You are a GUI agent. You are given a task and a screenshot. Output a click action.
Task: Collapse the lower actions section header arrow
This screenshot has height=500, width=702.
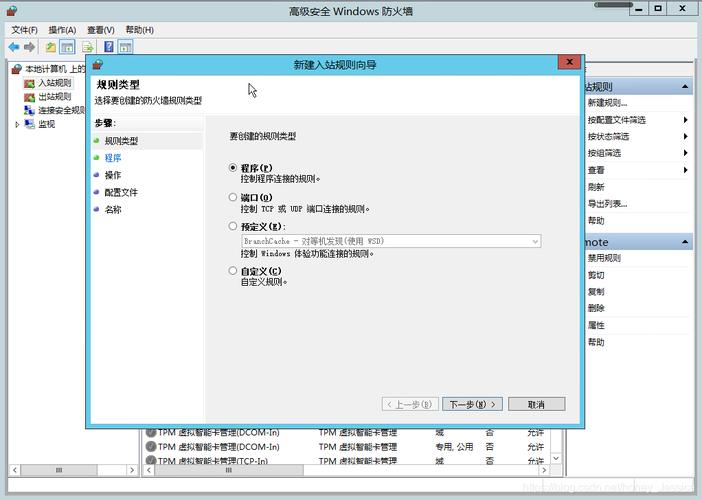[685, 242]
